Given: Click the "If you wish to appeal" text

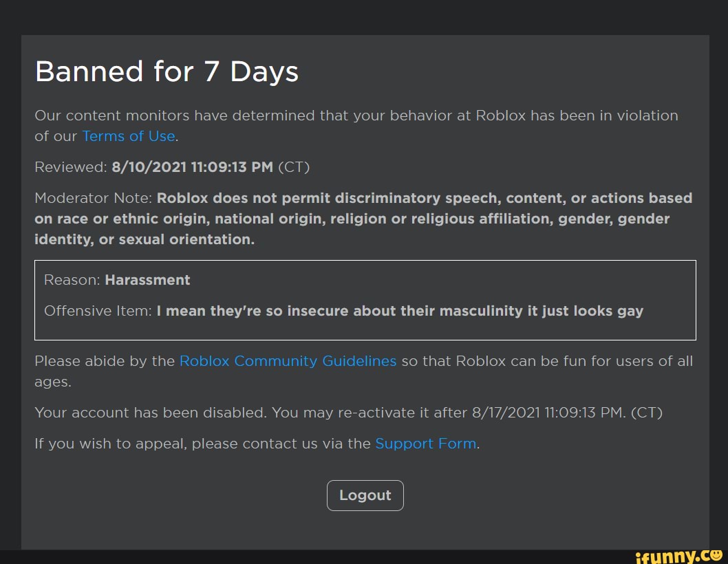Looking at the screenshot, I should pyautogui.click(x=110, y=444).
